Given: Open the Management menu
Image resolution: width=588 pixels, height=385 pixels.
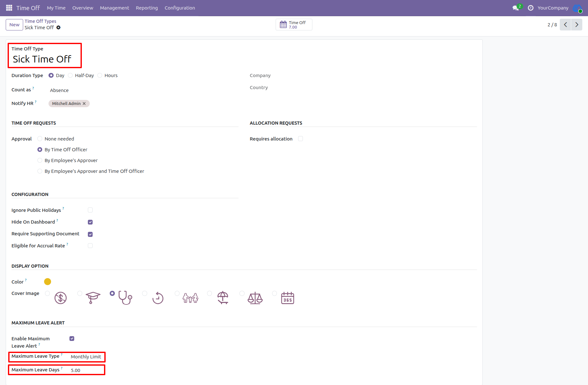Looking at the screenshot, I should pyautogui.click(x=114, y=8).
